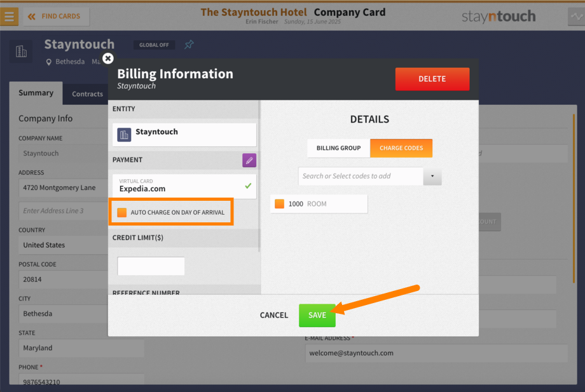Click the State field Maryland

(81, 348)
